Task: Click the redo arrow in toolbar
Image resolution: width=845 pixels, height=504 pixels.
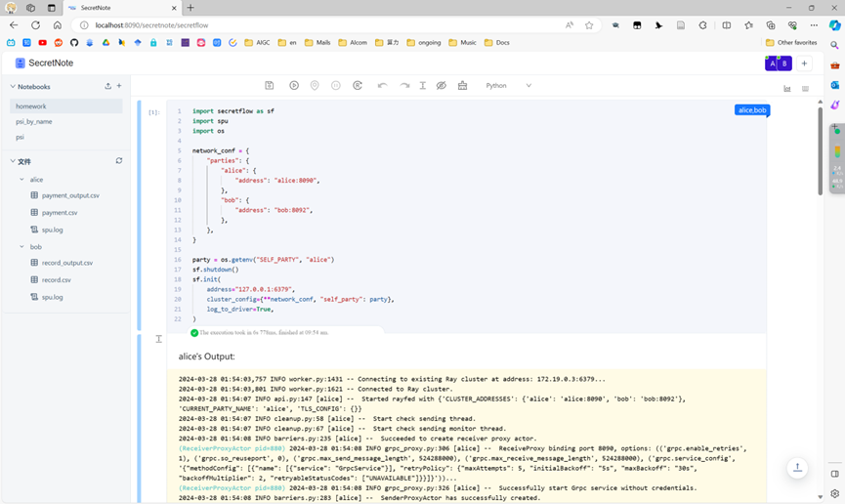Action: coord(404,86)
